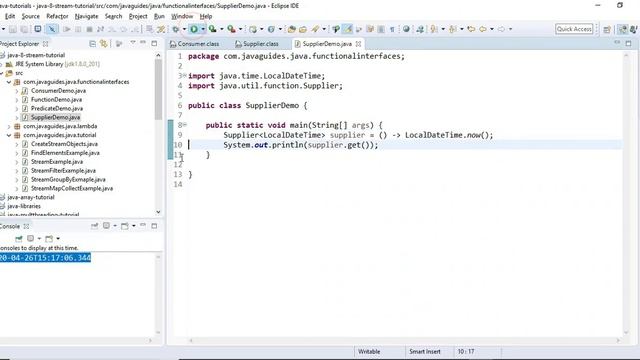
Task: Select FindElementsExample.java in the tree
Action: coord(65,153)
